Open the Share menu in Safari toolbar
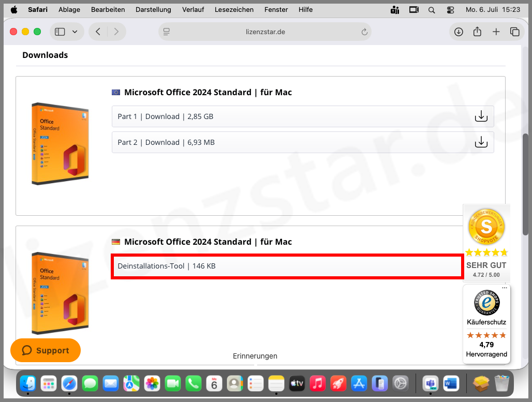 click(477, 32)
